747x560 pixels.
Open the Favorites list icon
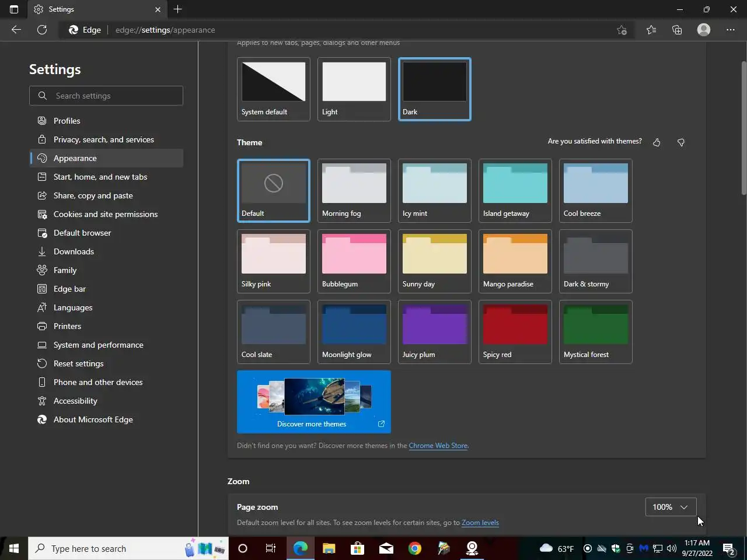click(651, 30)
